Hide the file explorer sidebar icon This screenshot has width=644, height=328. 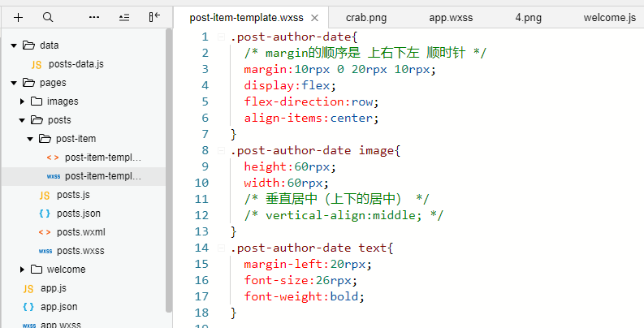[x=154, y=17]
